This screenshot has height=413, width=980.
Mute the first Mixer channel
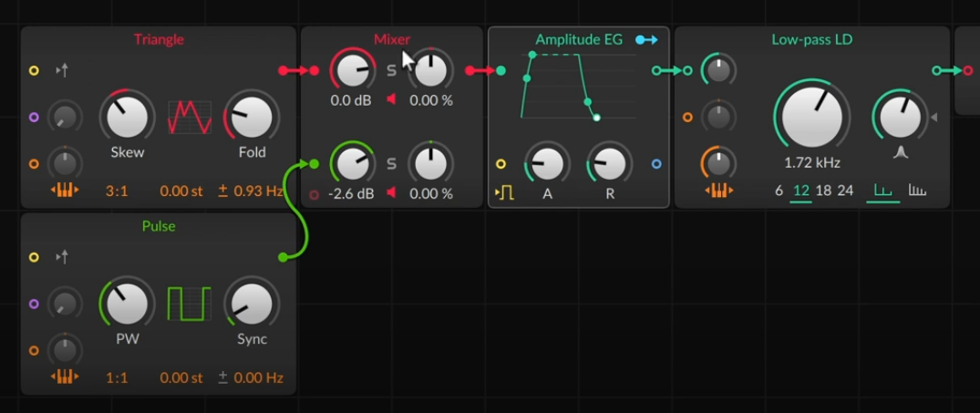392,100
